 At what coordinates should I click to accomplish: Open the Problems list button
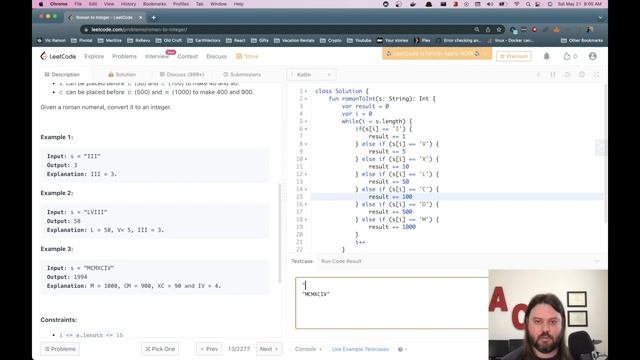pyautogui.click(x=60, y=349)
